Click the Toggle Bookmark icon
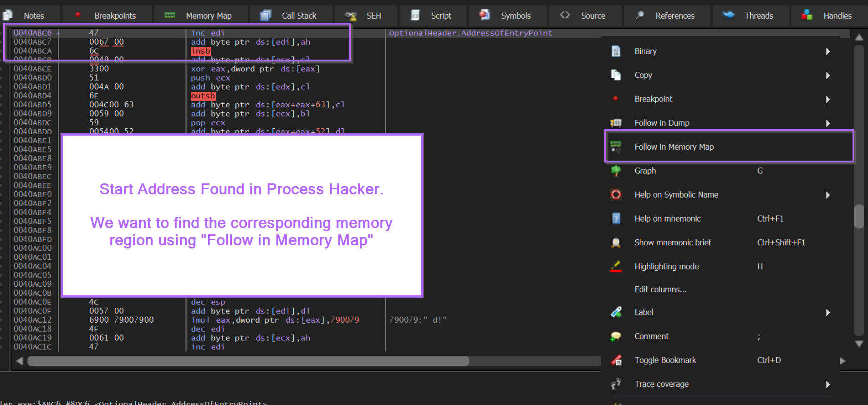868x405 pixels. [x=616, y=360]
